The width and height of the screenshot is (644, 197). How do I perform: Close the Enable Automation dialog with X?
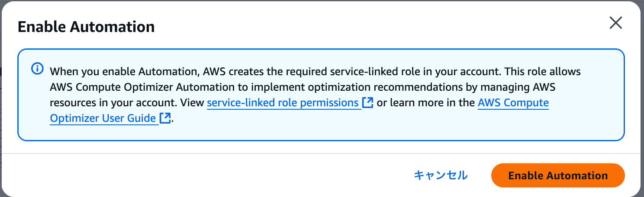tap(615, 23)
